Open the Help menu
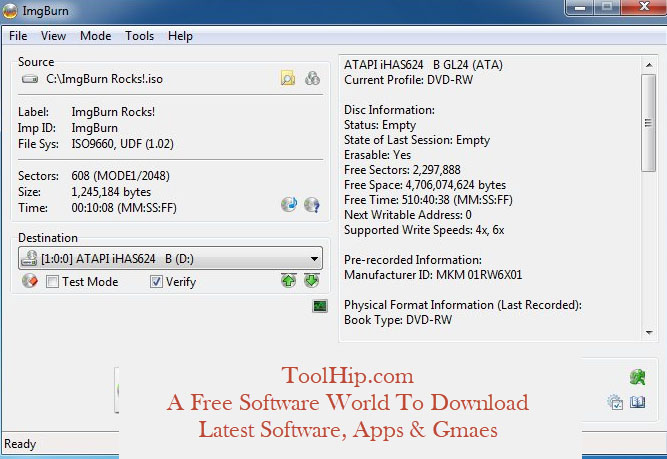Screen dimensions: 667x459 (180, 36)
